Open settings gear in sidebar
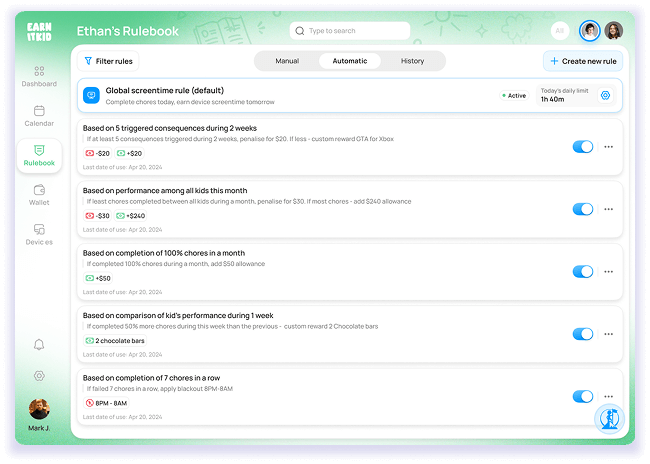650x464 pixels. [39, 376]
